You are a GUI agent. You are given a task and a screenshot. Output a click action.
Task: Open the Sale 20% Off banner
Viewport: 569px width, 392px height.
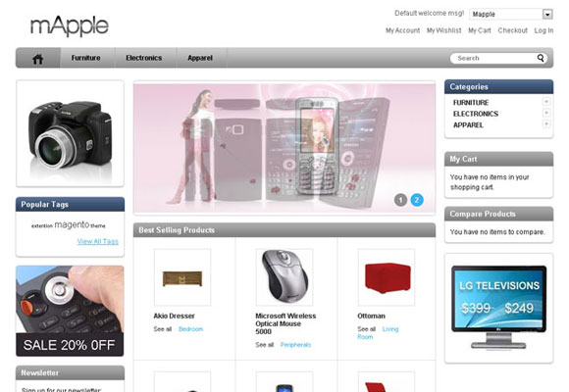click(70, 311)
